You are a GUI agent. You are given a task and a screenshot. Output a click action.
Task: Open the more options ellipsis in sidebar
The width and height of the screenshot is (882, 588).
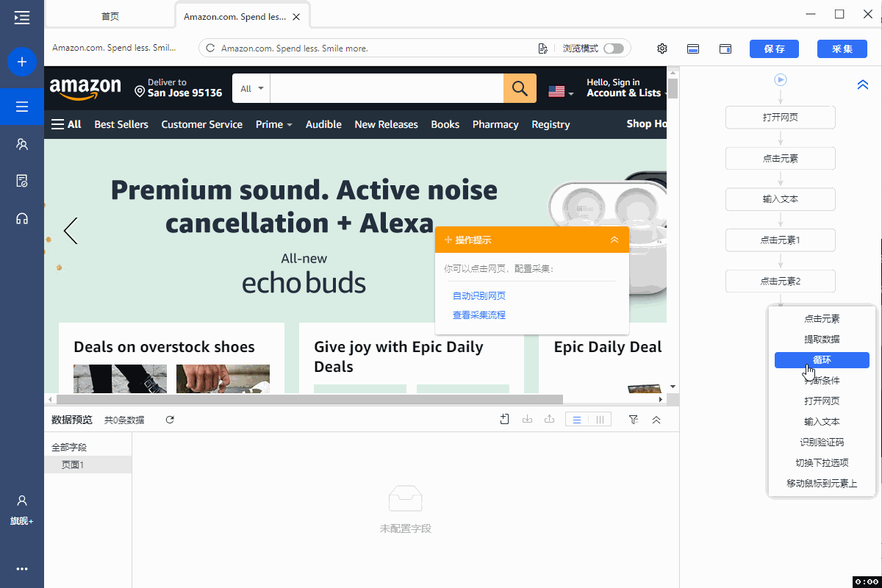(x=22, y=569)
